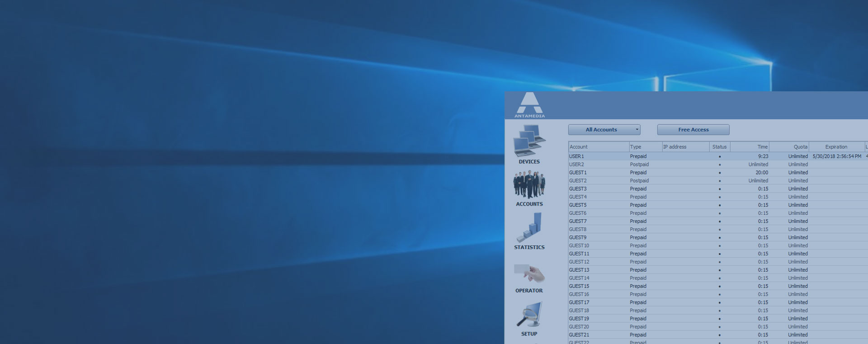Viewport: 868px width, 344px height.
Task: Select the GUEST6 account row
Action: coord(718,213)
